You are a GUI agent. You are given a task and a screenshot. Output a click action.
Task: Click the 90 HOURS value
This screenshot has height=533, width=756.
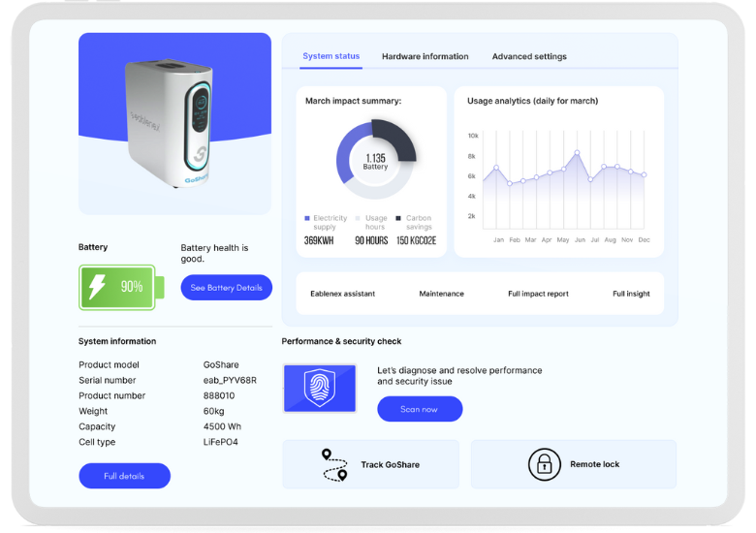pyautogui.click(x=371, y=240)
